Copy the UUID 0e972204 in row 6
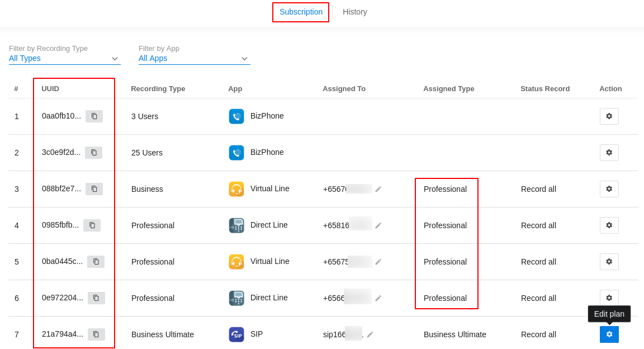The width and height of the screenshot is (644, 349). point(96,298)
